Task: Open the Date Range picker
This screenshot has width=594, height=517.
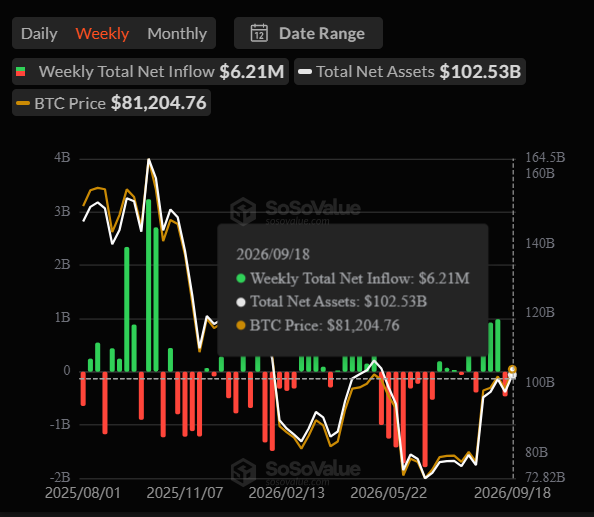Action: 308,33
